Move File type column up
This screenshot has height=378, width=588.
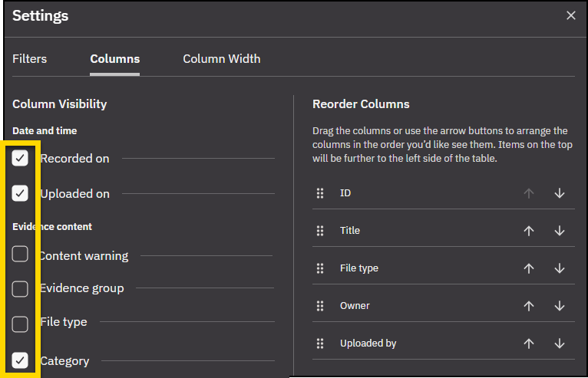[x=528, y=268]
